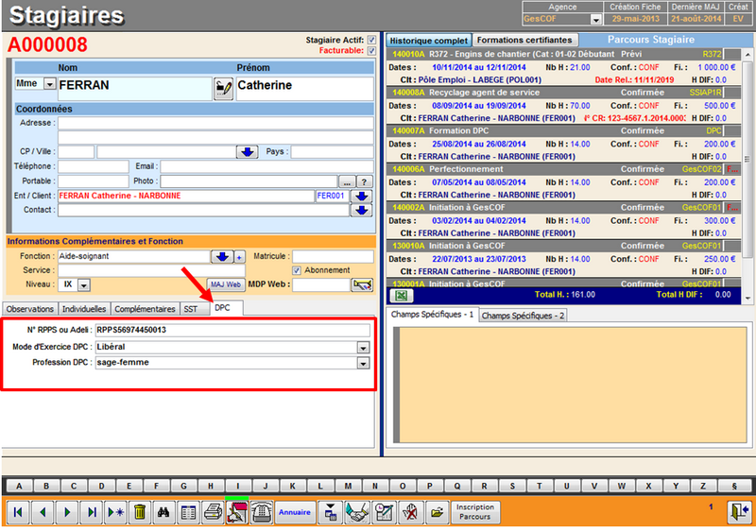Click the Inscription Parcours button

click(x=474, y=511)
